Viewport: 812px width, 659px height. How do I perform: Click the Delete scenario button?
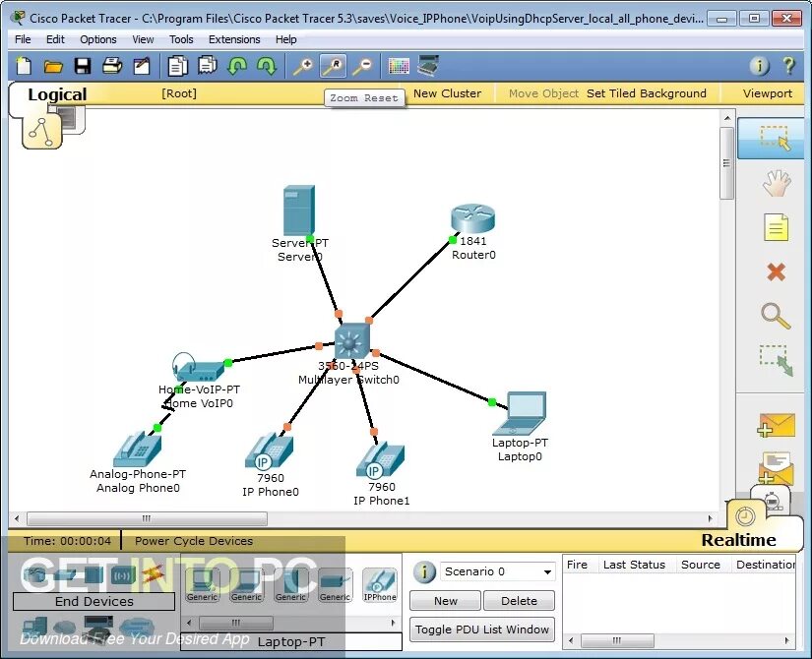pyautogui.click(x=519, y=601)
